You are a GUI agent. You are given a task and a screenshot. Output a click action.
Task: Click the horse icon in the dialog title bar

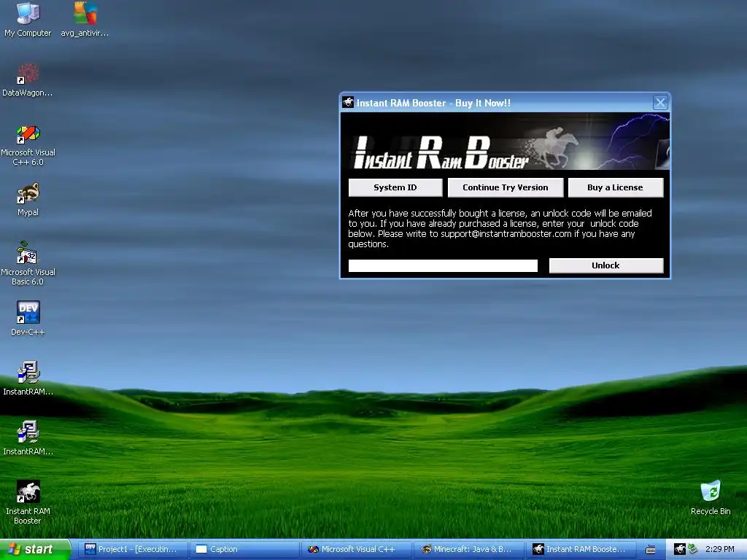click(348, 102)
